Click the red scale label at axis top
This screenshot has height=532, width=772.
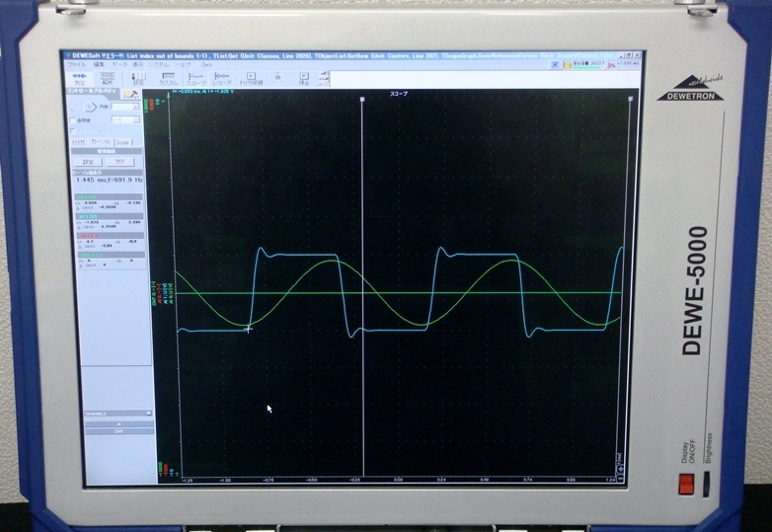click(152, 104)
